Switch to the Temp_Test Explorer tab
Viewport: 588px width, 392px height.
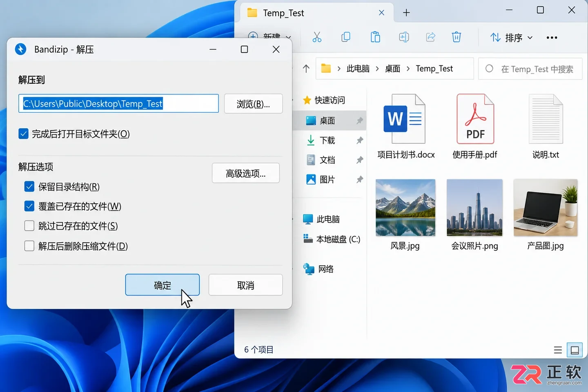(x=316, y=13)
